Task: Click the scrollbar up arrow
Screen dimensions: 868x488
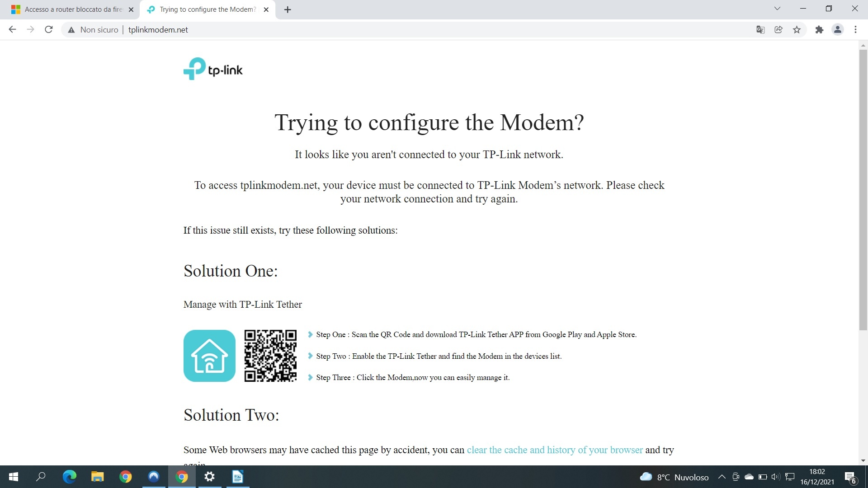Action: click(863, 45)
